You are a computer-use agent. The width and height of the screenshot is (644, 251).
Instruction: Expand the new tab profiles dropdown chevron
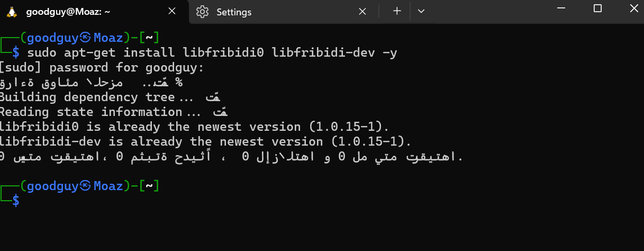click(x=421, y=11)
